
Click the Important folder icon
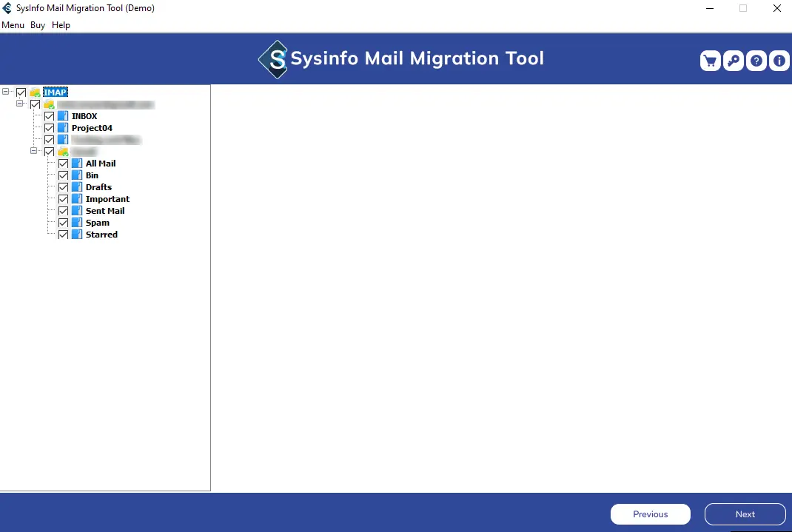77,199
